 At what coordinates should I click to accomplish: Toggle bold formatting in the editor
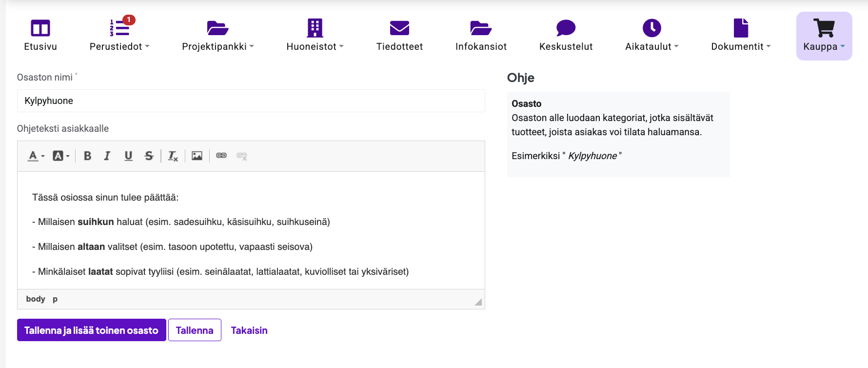pyautogui.click(x=88, y=156)
